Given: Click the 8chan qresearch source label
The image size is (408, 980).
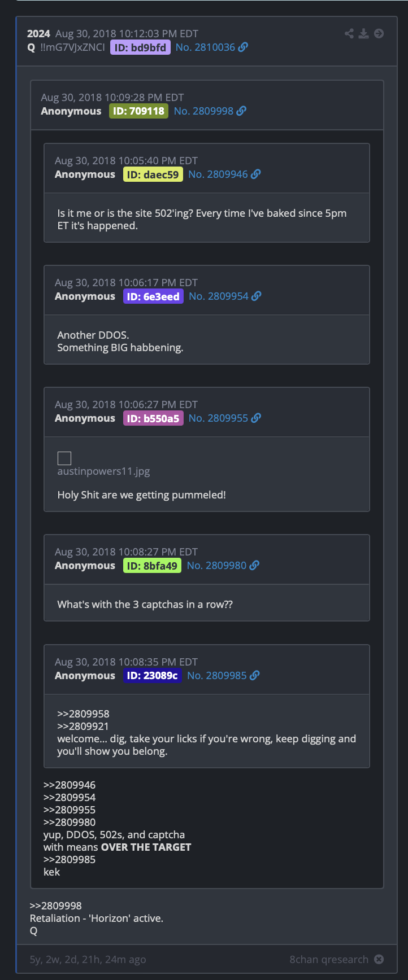Looking at the screenshot, I should [x=329, y=960].
